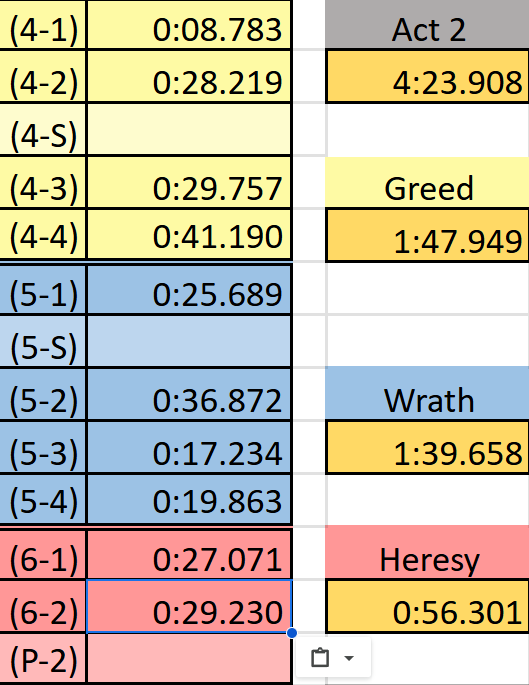Select the empty (P-2) time cell
Screen dimensions: 529x685
pos(189,660)
